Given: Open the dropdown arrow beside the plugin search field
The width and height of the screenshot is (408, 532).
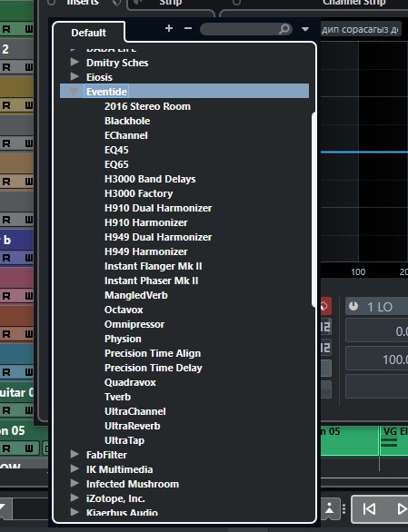Looking at the screenshot, I should (x=305, y=29).
